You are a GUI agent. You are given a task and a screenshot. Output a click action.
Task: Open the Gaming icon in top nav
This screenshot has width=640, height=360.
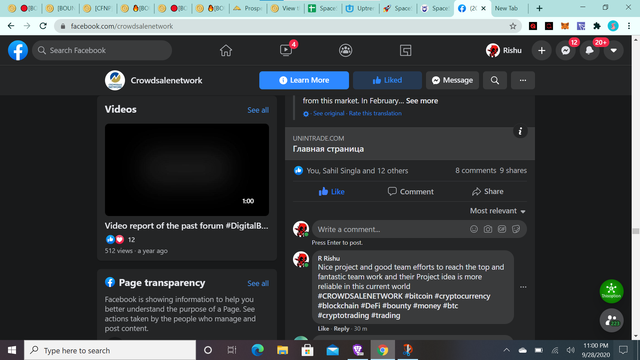pos(405,51)
